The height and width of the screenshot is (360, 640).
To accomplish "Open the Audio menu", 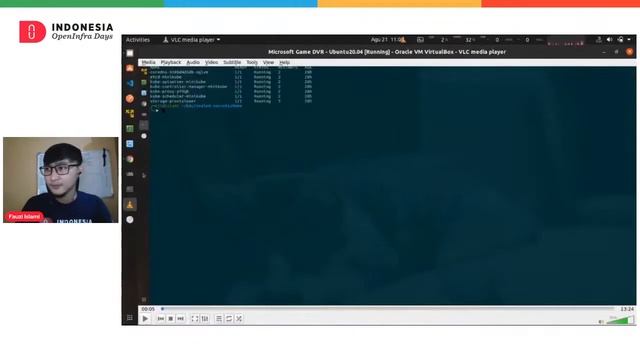I will [x=193, y=62].
